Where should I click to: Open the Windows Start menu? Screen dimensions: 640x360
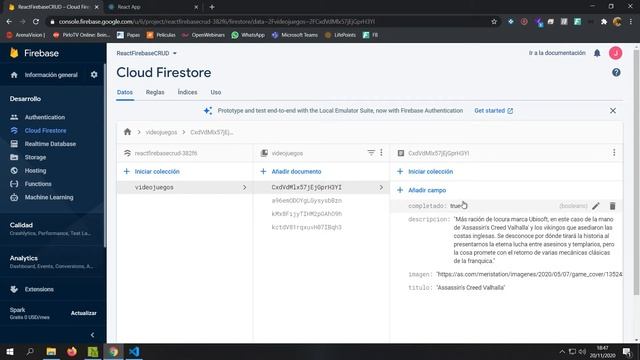coord(10,351)
